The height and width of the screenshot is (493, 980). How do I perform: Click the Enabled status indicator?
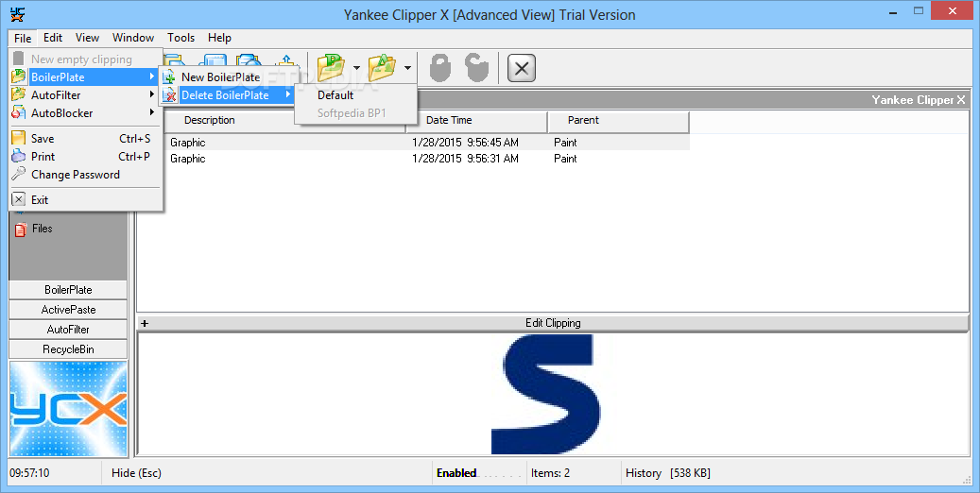[x=456, y=473]
